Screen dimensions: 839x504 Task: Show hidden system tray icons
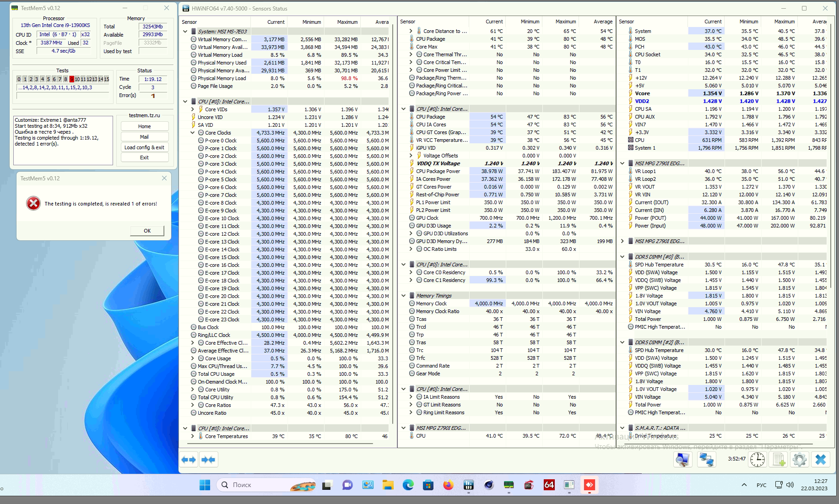tap(744, 485)
